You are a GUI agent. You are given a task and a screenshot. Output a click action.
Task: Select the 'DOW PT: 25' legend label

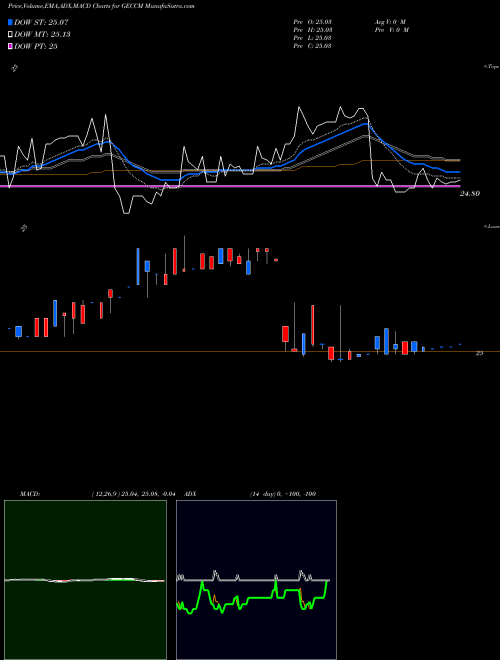pyautogui.click(x=36, y=46)
